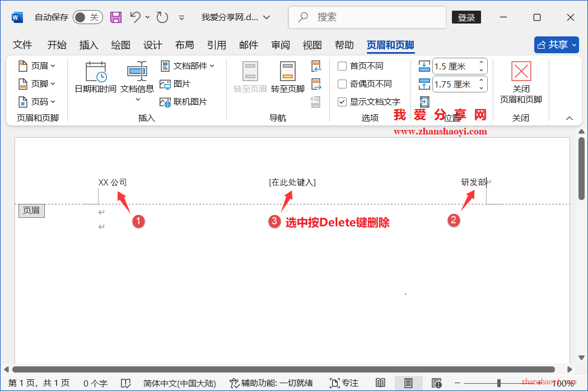Viewport: 588px width, 391px height.
Task: Switch to the 布局 tab
Action: click(185, 45)
